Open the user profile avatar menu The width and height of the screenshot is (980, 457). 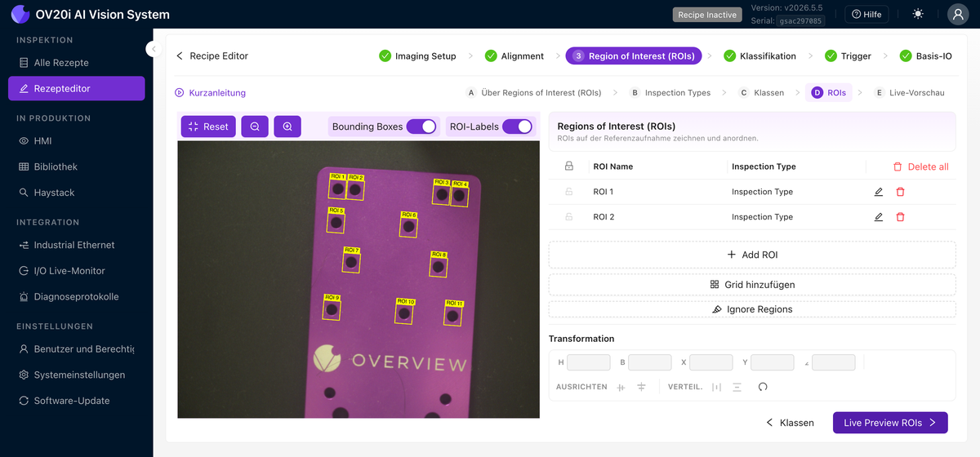point(958,14)
